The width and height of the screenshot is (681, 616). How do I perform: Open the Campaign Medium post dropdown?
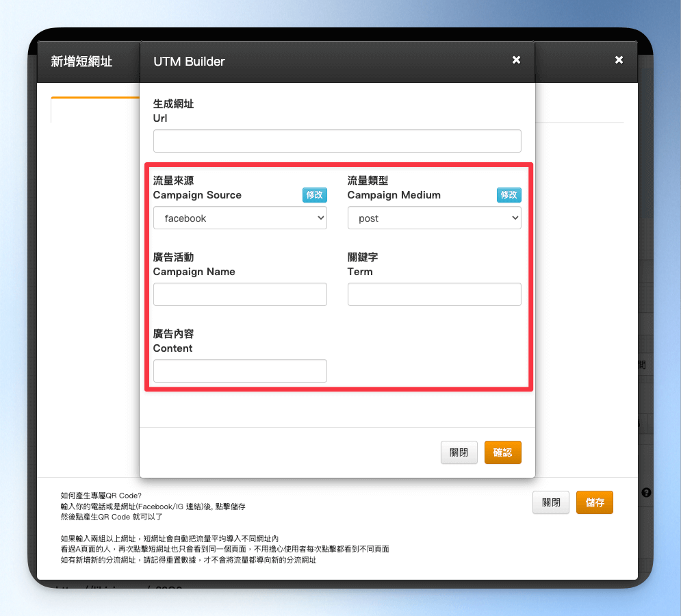pos(435,218)
